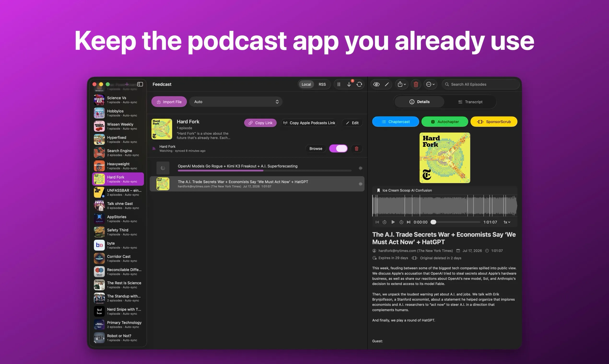Click waveform icon on OpenAI Models episode
The height and width of the screenshot is (364, 609).
(x=360, y=168)
